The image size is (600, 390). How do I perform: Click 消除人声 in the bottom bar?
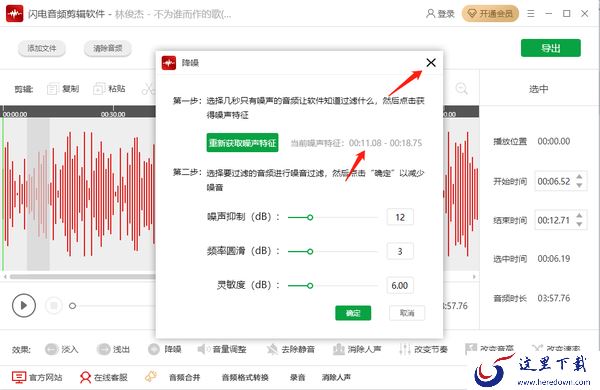pos(336,377)
